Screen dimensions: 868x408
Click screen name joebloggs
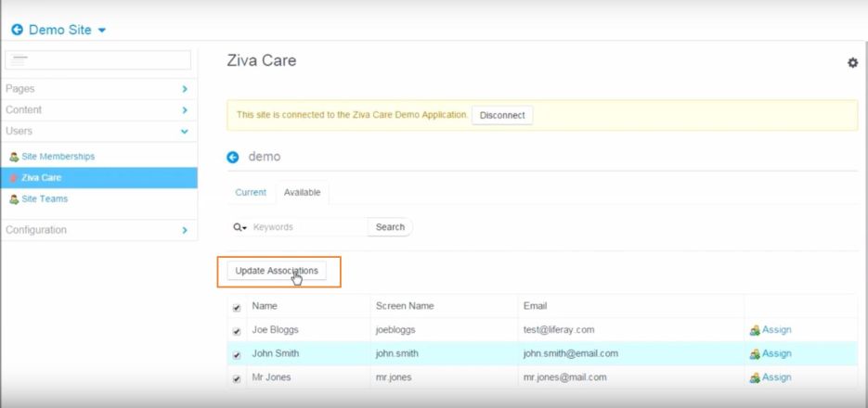click(x=395, y=329)
